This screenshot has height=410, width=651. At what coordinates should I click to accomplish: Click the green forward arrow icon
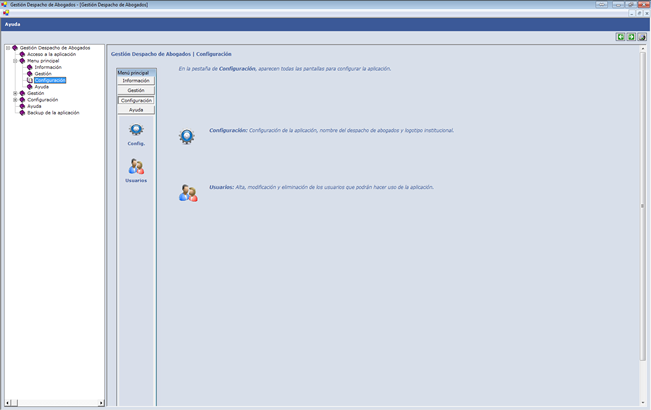631,37
